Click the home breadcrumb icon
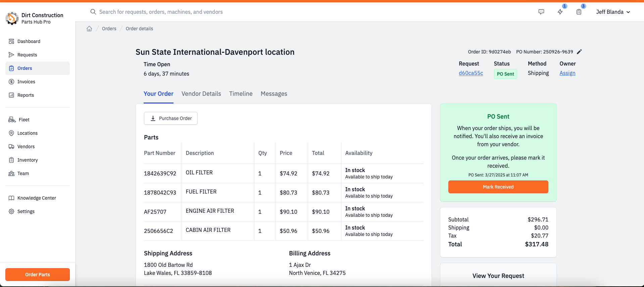The width and height of the screenshot is (644, 287). [x=89, y=29]
